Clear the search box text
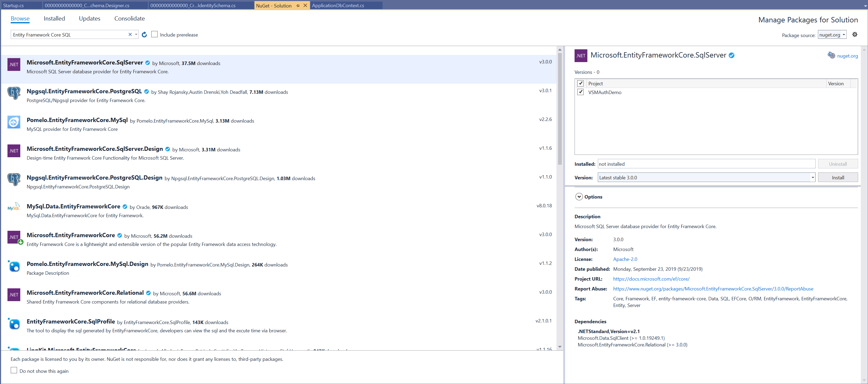 tap(130, 34)
